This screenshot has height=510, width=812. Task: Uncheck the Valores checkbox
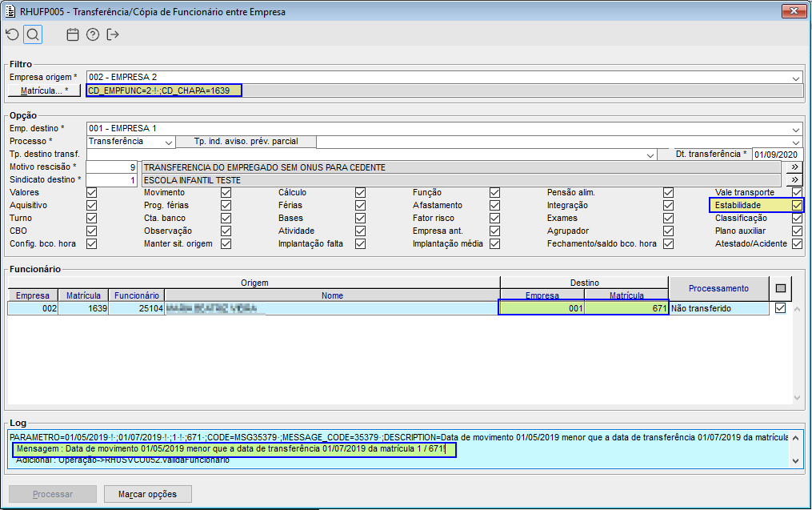(92, 192)
